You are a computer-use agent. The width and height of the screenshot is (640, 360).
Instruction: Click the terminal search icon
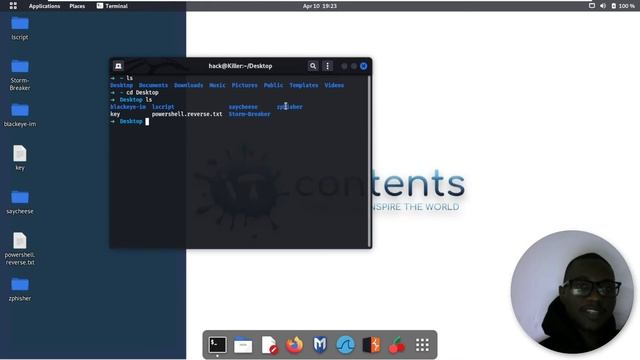coord(313,66)
